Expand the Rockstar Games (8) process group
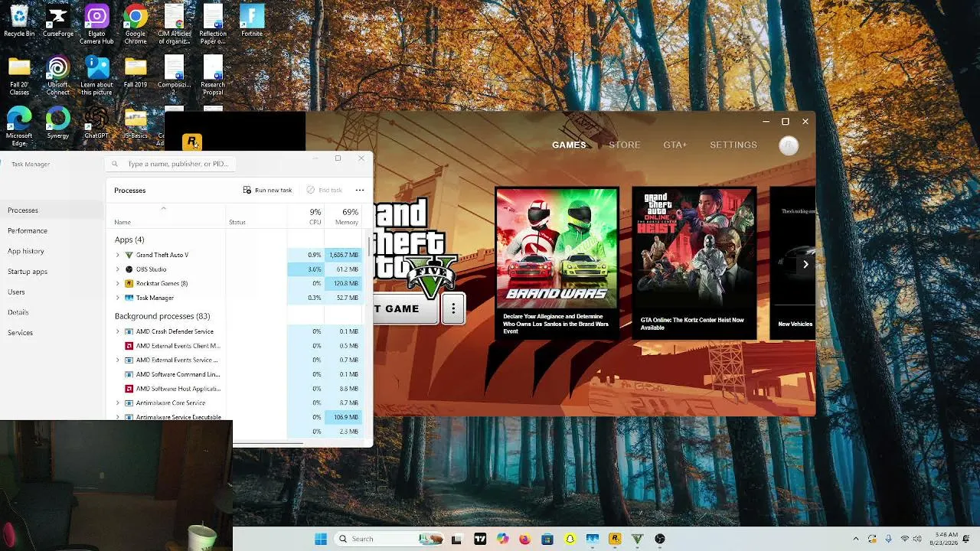The image size is (980, 551). point(118,283)
